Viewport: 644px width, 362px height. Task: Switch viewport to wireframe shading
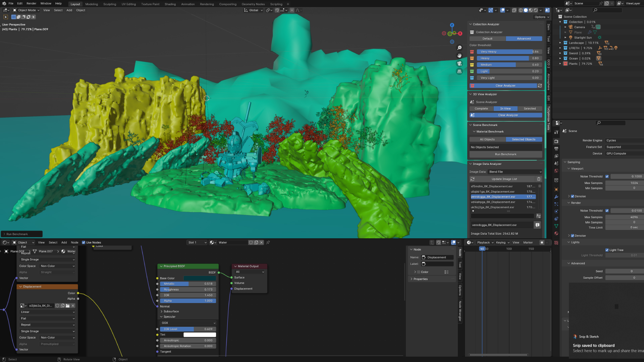(x=521, y=10)
